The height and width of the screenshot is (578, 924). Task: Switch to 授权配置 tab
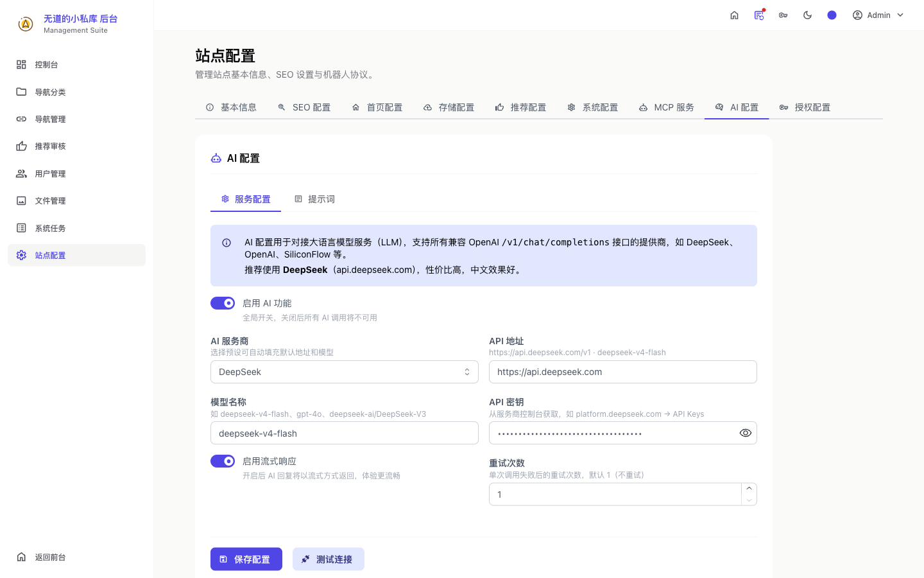805,107
